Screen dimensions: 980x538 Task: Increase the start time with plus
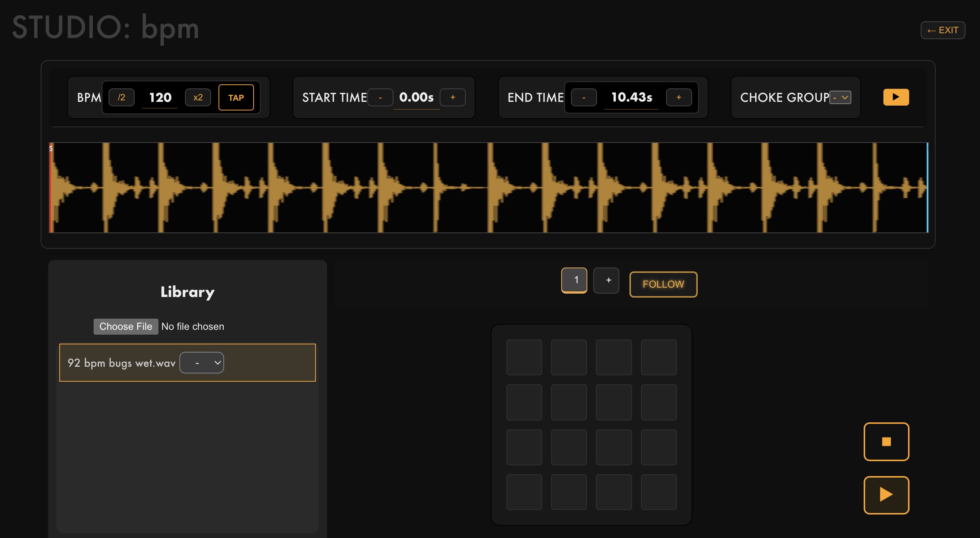click(452, 97)
